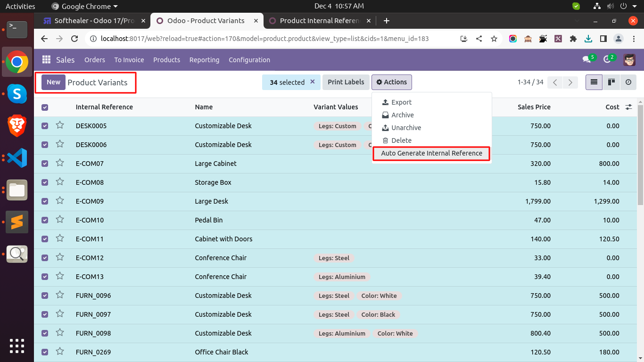Clear the 34 selected records with the X

(312, 82)
